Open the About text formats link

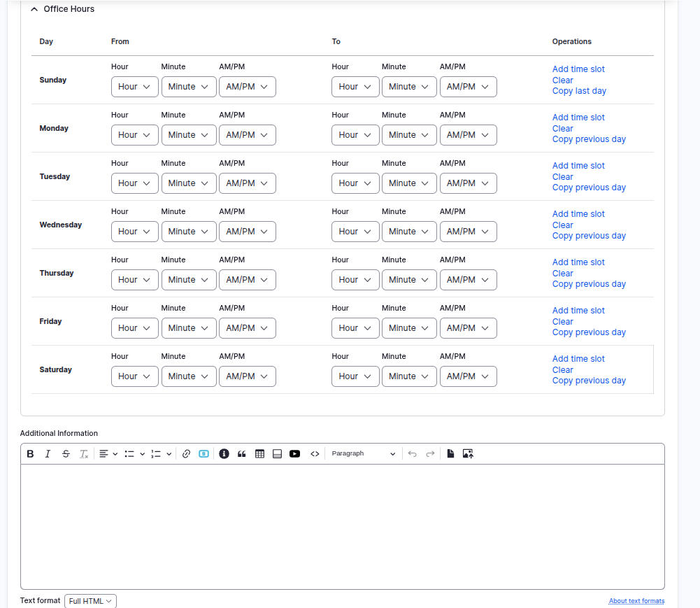click(636, 601)
